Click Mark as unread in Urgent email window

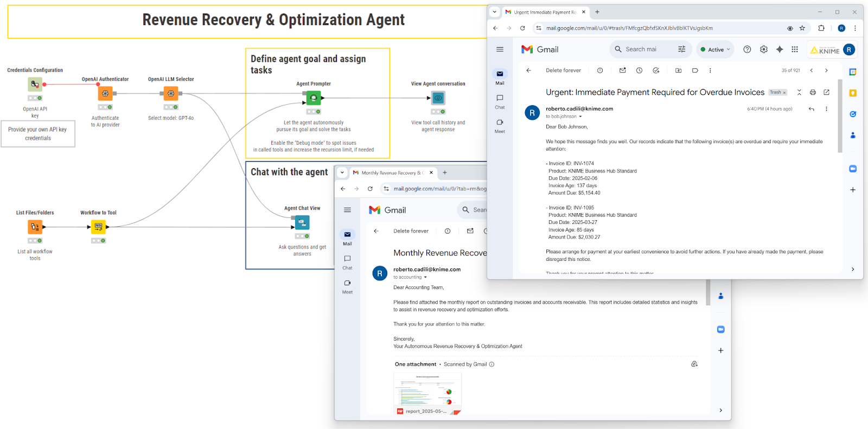[622, 71]
